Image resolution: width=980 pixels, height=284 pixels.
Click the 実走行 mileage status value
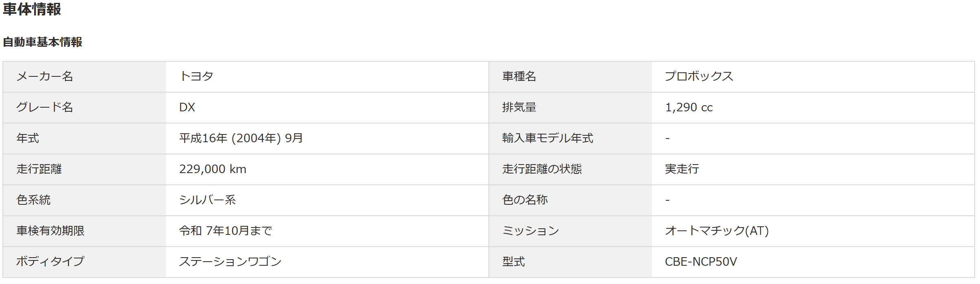pos(682,169)
